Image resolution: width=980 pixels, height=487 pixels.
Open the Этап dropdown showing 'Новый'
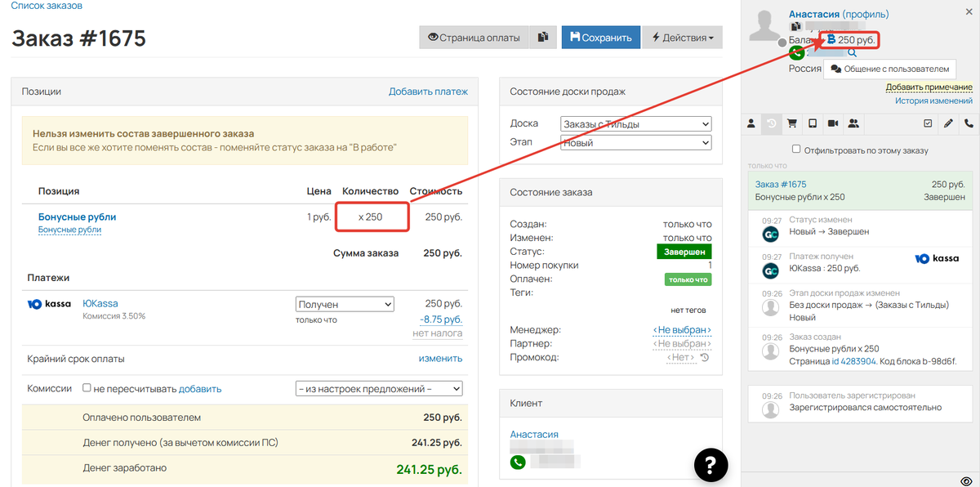pos(636,142)
